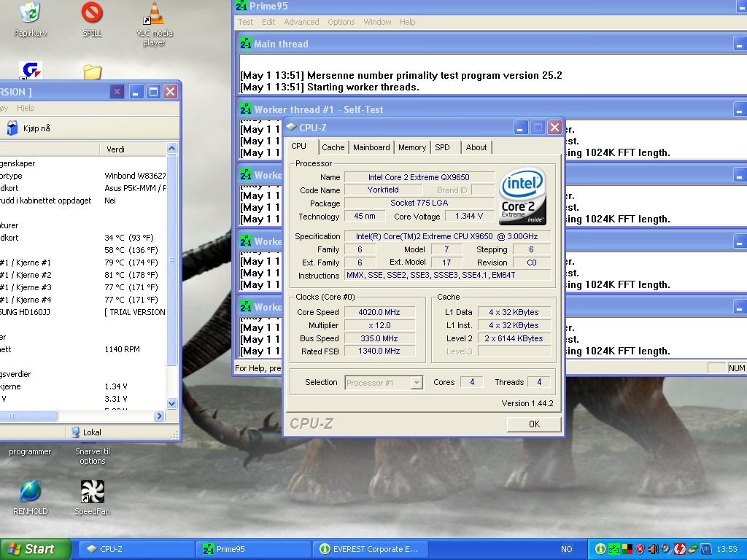
Task: Open the Test menu in Prime95
Action: point(246,22)
